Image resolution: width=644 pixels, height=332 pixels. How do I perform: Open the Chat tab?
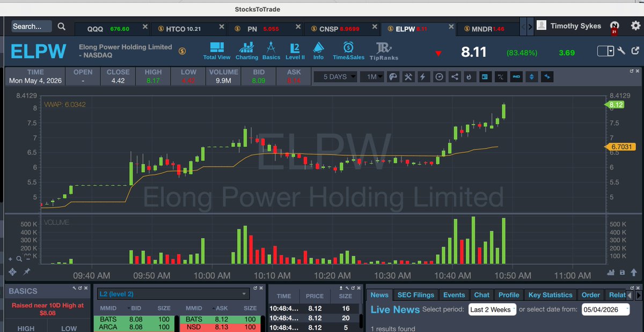482,294
